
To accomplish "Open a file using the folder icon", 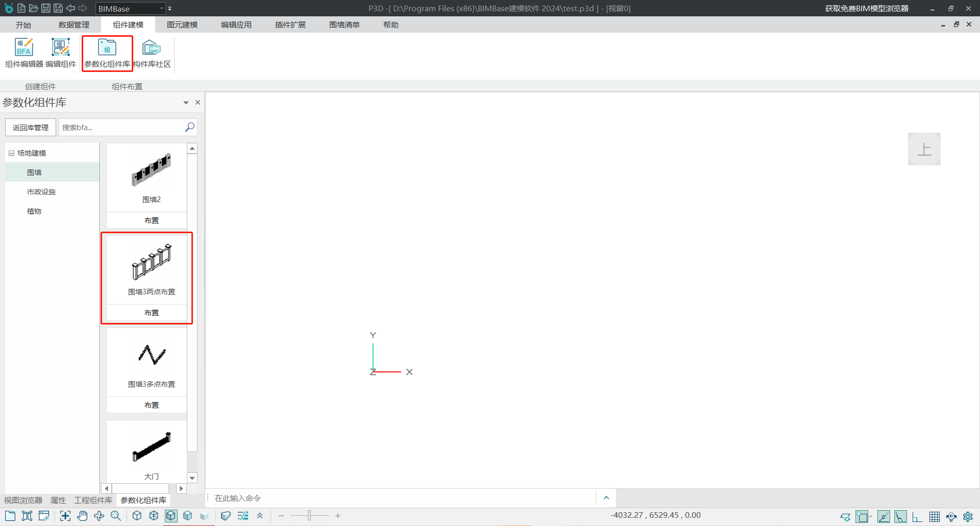I will [33, 8].
